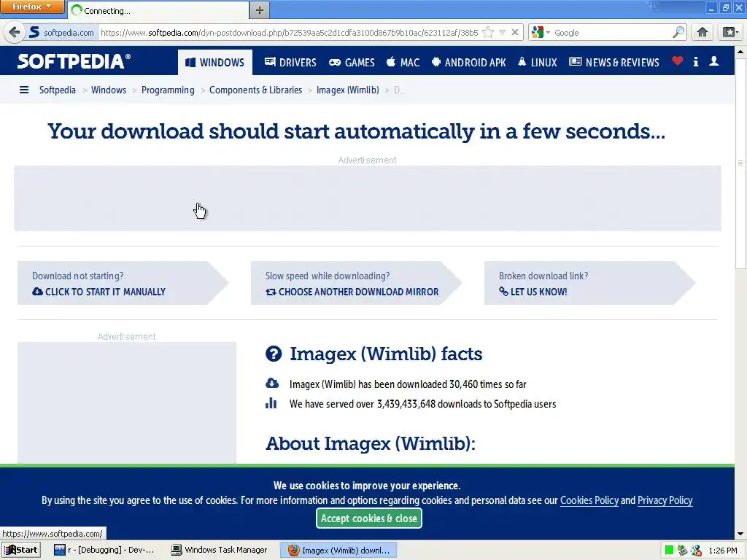This screenshot has height=560, width=747.
Task: Click the red heart favorites icon
Action: pos(678,61)
